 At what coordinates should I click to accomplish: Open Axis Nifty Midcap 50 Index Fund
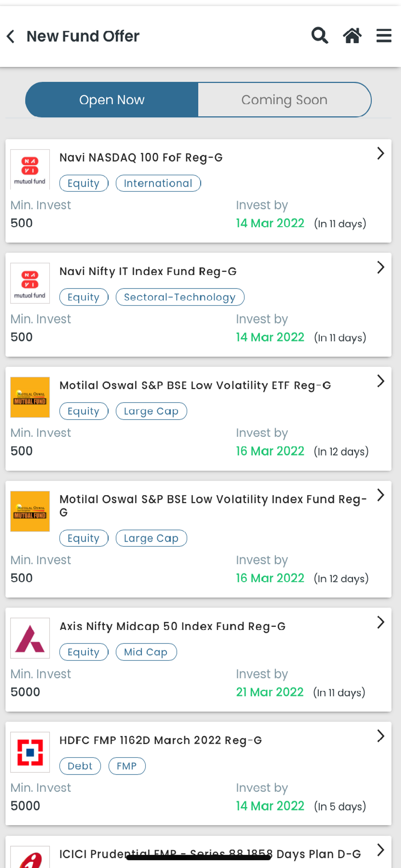172,626
